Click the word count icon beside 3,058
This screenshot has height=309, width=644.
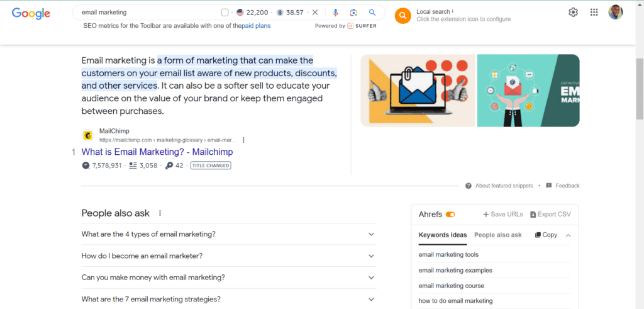point(133,166)
